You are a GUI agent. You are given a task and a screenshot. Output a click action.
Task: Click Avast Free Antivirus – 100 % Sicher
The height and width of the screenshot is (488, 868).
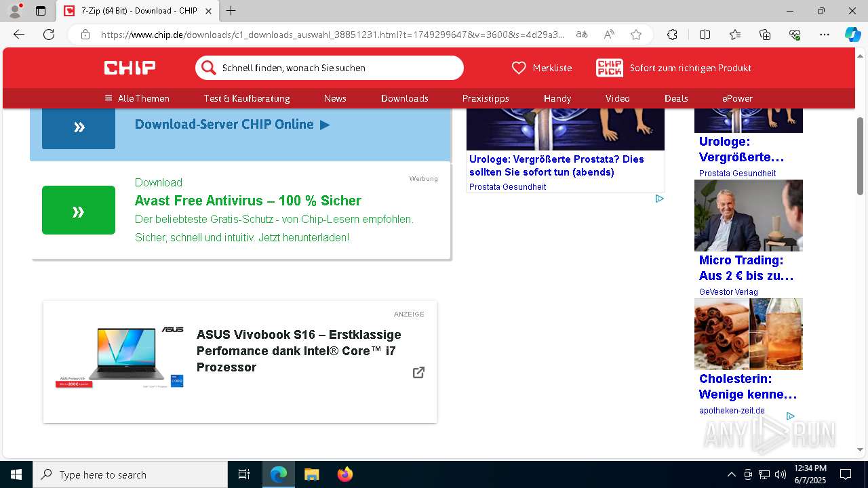(x=248, y=201)
